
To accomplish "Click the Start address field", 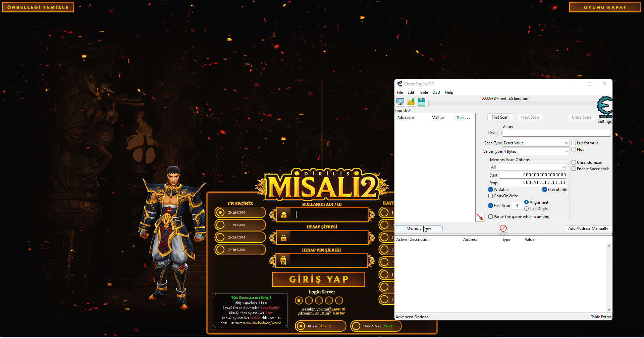I will (x=533, y=175).
